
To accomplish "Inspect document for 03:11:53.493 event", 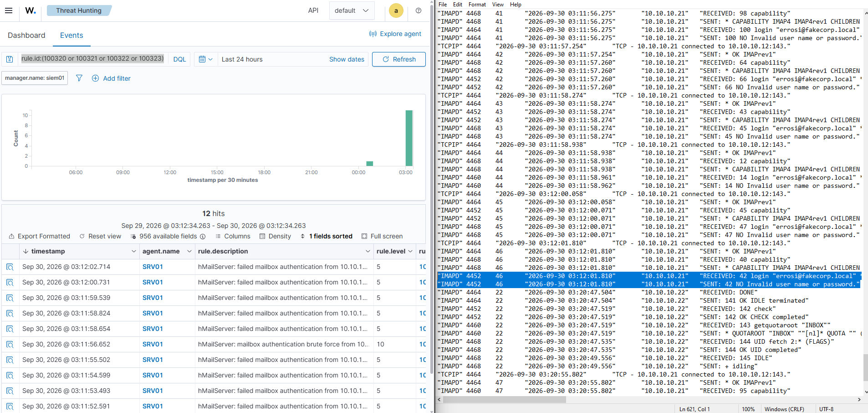I will click(10, 391).
